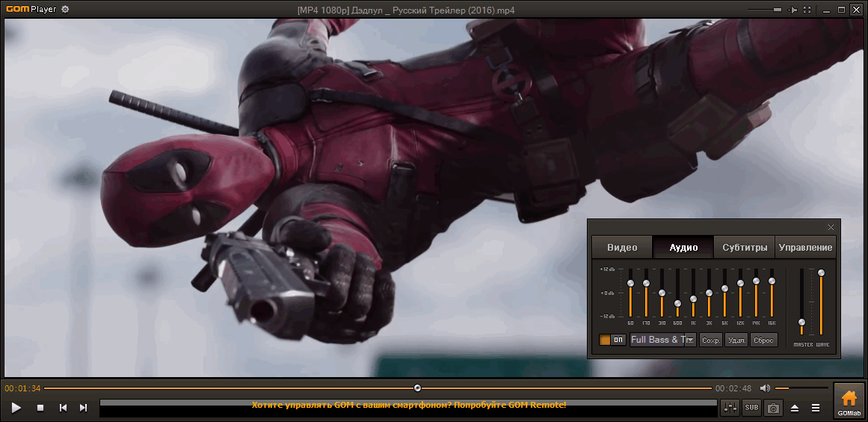The image size is (868, 422).
Task: Open the GOMlab home button
Action: coord(849,402)
